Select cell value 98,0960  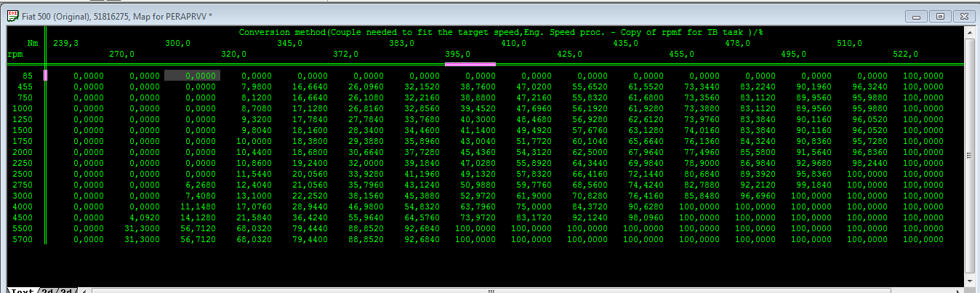pyautogui.click(x=645, y=217)
